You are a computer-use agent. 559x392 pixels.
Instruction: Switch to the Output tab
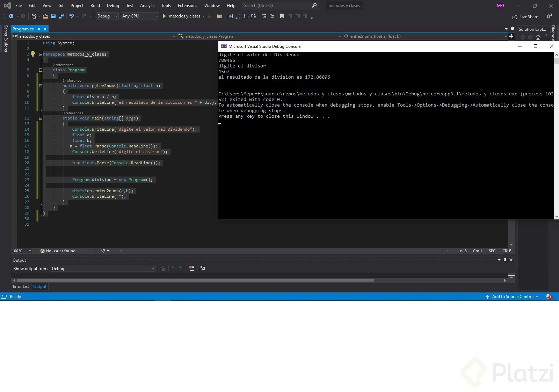coord(40,286)
